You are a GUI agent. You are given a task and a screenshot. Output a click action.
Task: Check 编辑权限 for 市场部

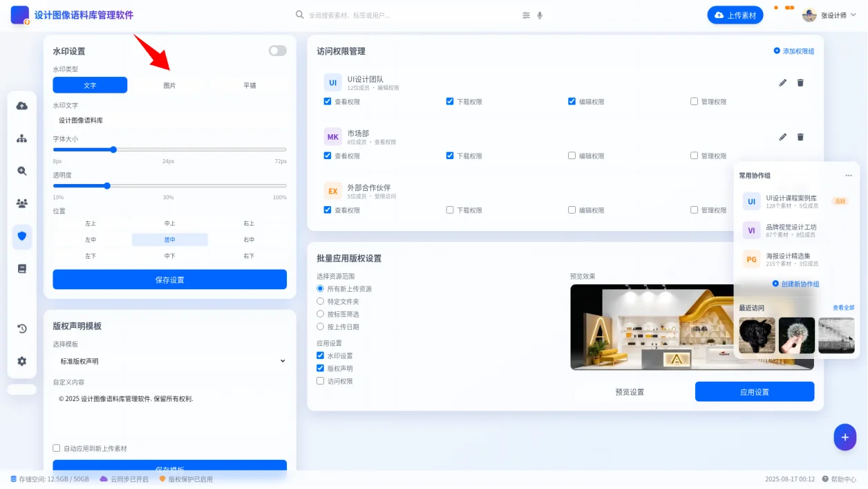tap(572, 156)
